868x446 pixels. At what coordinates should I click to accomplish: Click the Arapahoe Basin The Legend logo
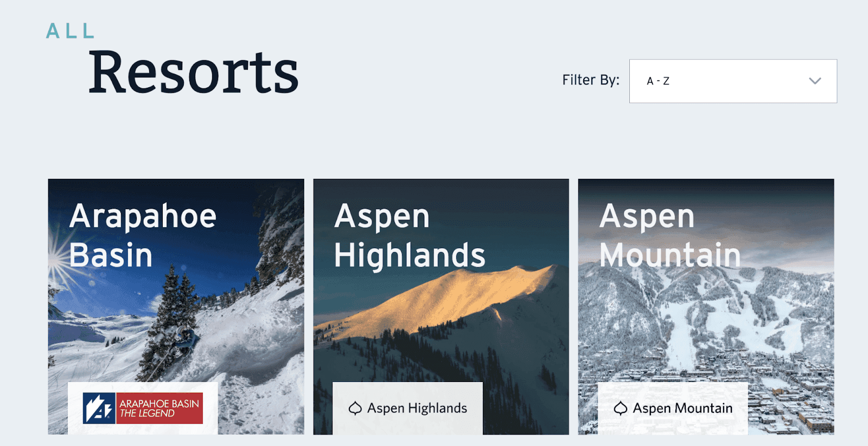pyautogui.click(x=143, y=408)
